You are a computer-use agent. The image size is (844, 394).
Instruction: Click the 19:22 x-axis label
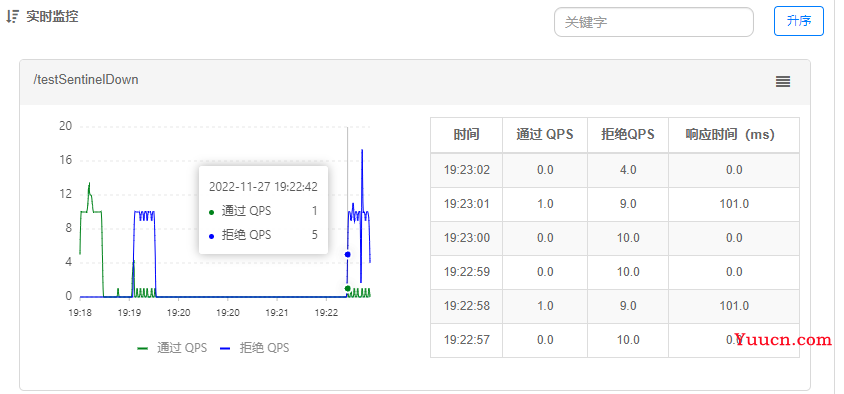325,312
